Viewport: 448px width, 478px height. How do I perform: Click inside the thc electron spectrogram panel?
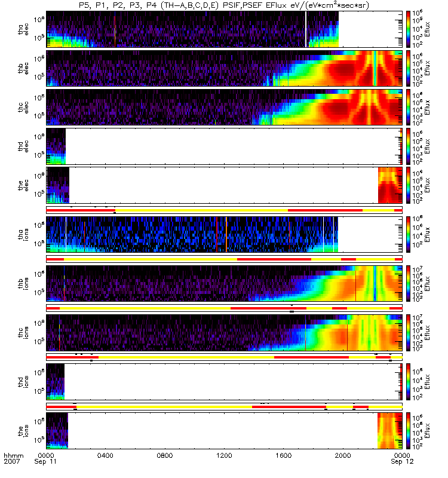225,107
